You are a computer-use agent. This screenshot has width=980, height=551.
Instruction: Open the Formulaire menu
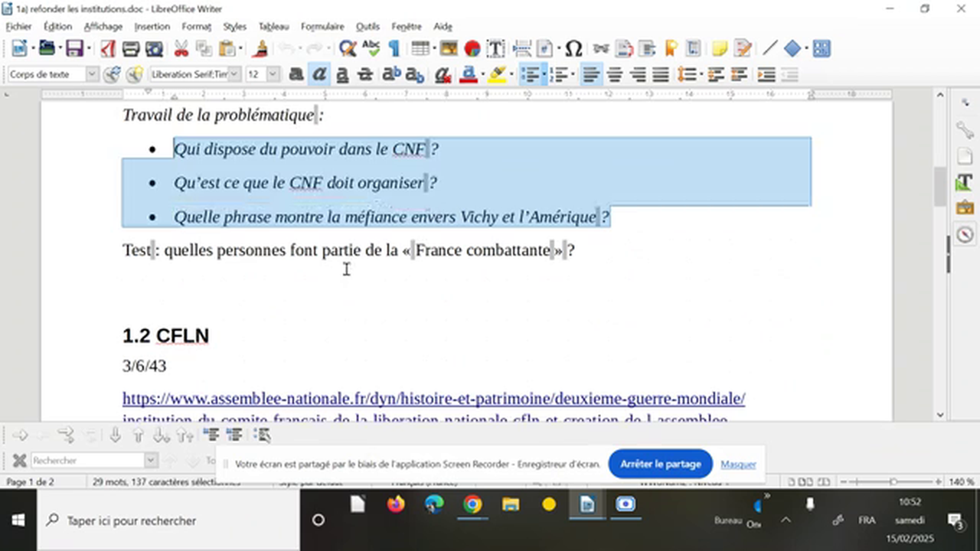pyautogui.click(x=322, y=26)
